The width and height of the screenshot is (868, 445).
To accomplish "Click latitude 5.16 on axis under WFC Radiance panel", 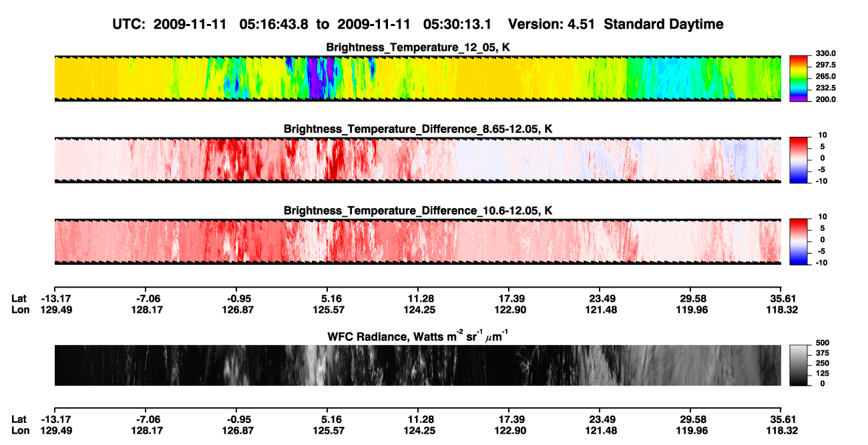I will point(327,420).
